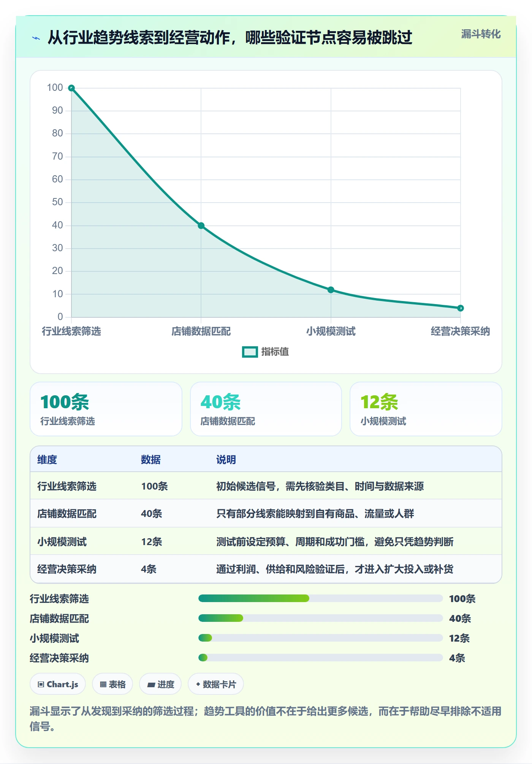Click the description starting 初始候选信号
This screenshot has height=764, width=532.
pos(320,486)
